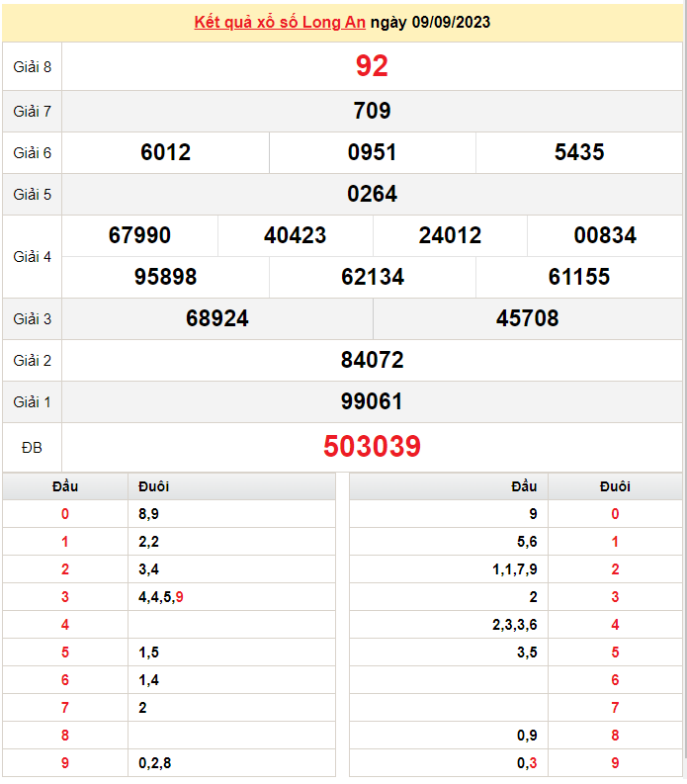Click the ĐB row label

[x=32, y=448]
